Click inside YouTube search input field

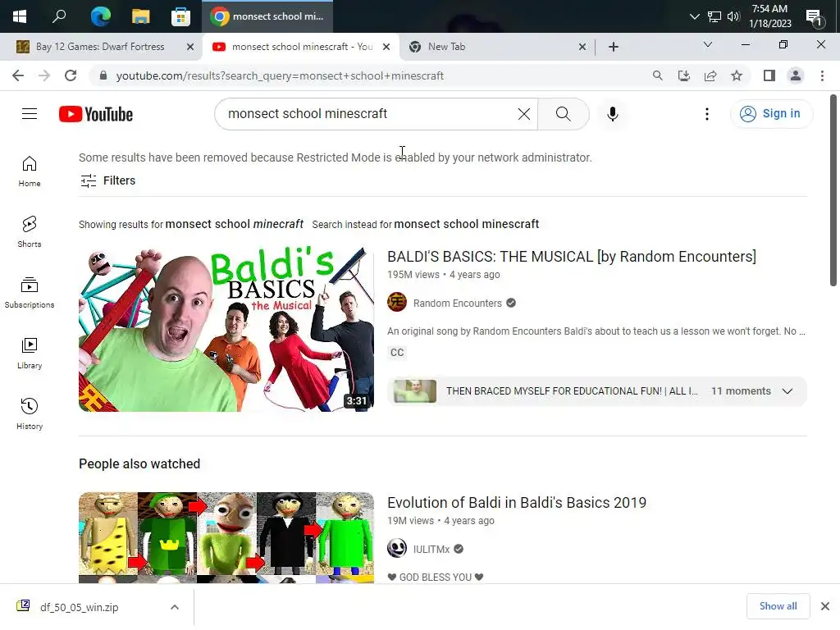(x=370, y=113)
